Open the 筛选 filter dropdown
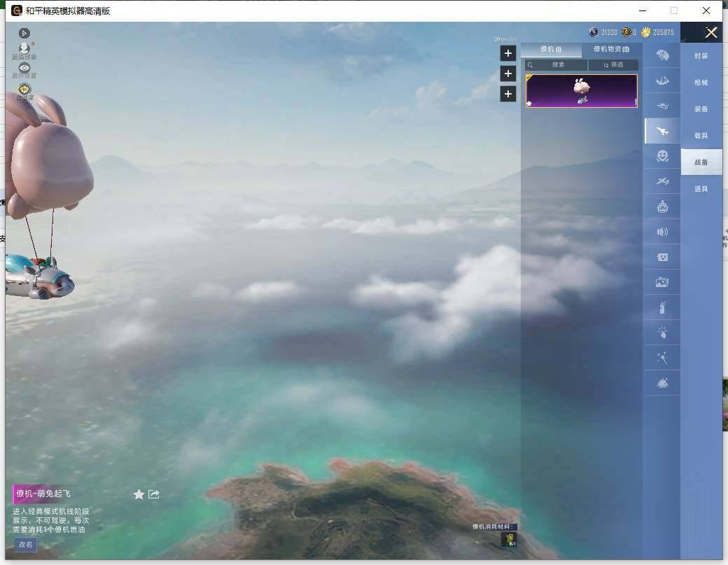 [613, 65]
